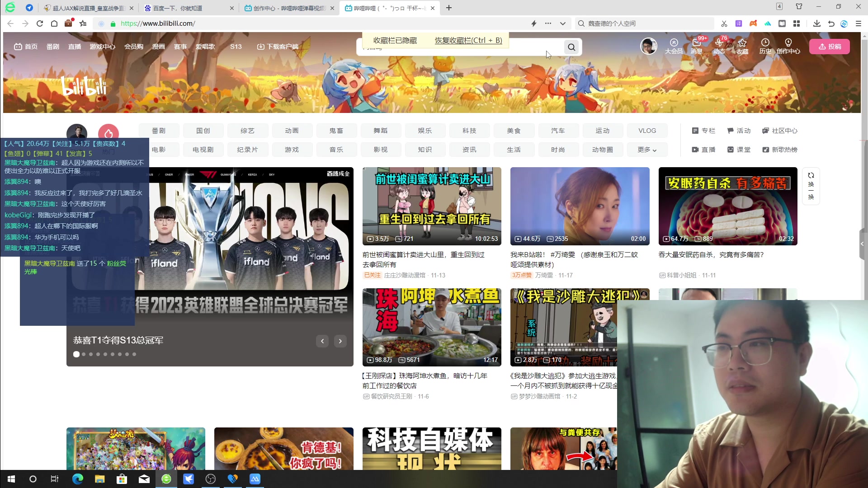Go to previous carousel slide arrow

[322, 341]
